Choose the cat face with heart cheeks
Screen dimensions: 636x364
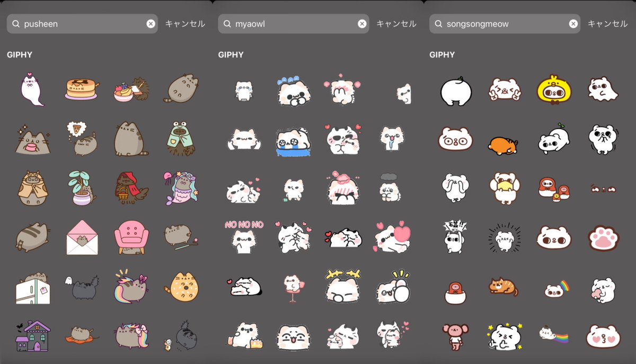(603, 336)
